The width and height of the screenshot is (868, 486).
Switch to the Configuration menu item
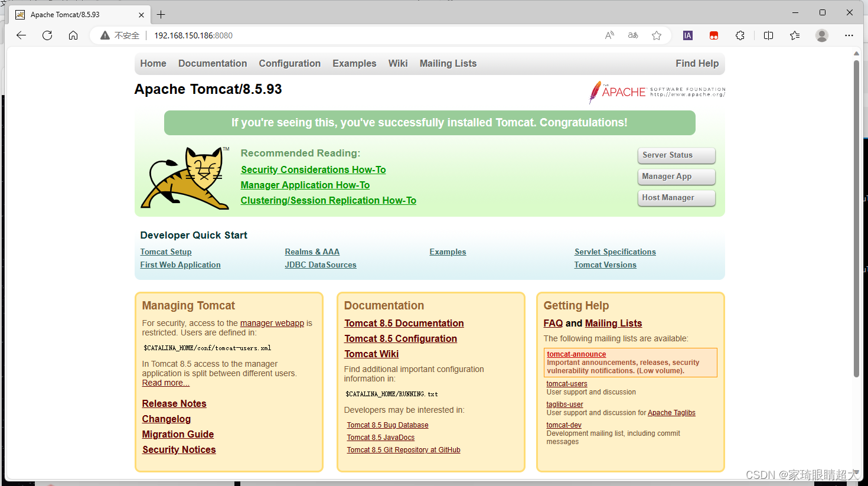(289, 63)
